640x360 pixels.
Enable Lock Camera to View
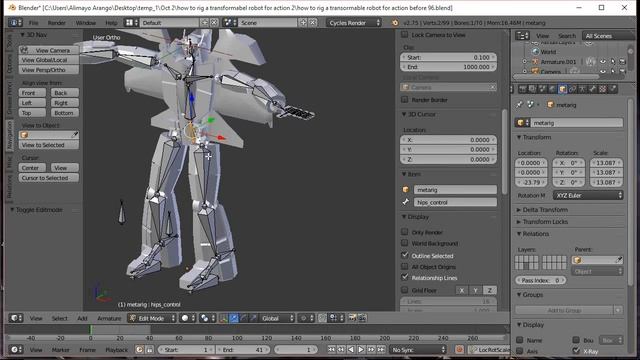coord(404,35)
